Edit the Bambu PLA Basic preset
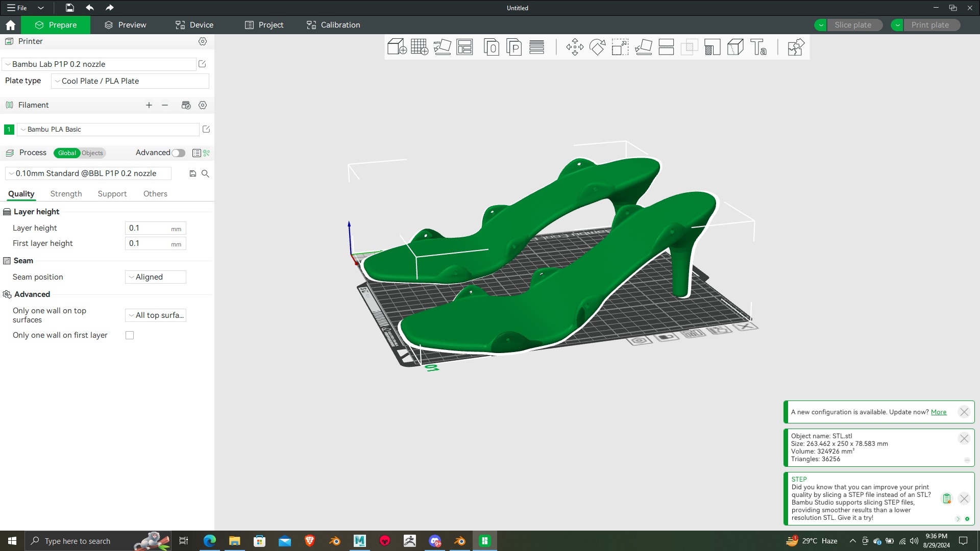 [206, 129]
